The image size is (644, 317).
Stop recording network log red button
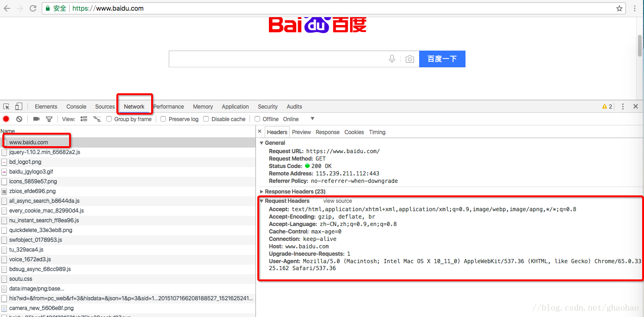point(6,119)
